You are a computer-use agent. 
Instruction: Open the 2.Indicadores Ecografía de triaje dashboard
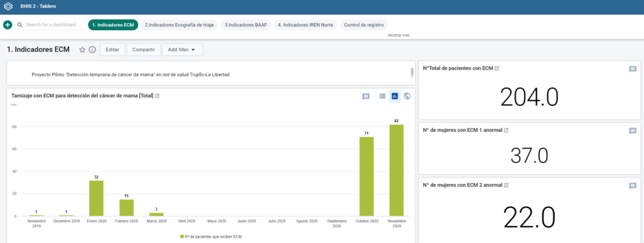click(x=179, y=25)
